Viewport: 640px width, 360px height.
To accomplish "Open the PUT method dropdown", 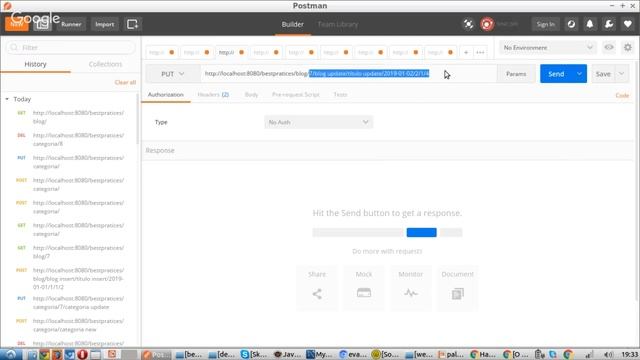I will point(173,74).
